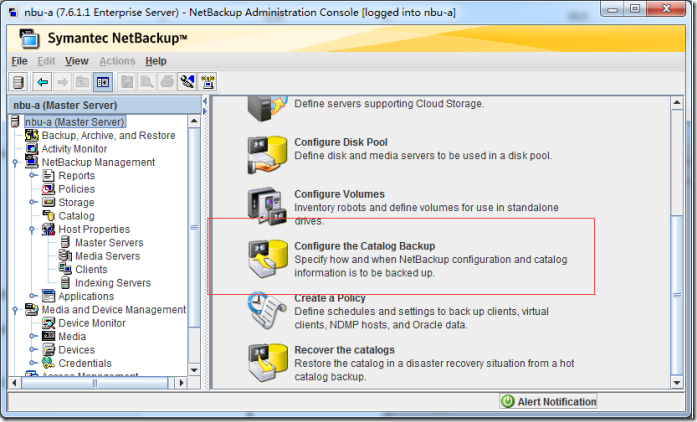Image resolution: width=697 pixels, height=422 pixels.
Task: Collapse the NetBackup Management expander
Action: point(15,163)
